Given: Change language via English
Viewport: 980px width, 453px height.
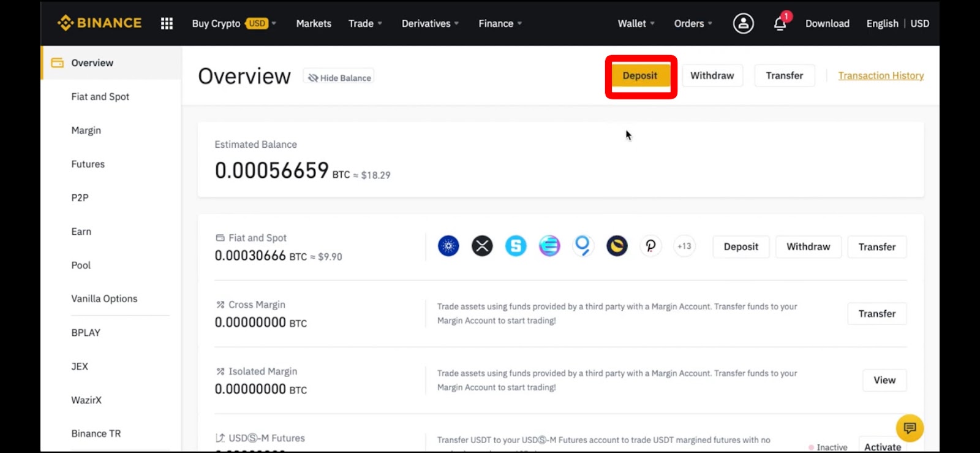Looking at the screenshot, I should pyautogui.click(x=882, y=23).
